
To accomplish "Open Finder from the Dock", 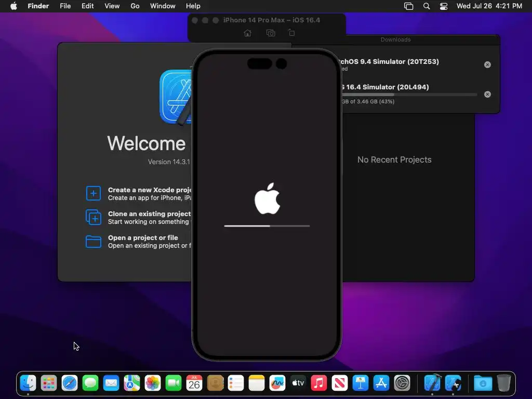I will click(x=28, y=383).
